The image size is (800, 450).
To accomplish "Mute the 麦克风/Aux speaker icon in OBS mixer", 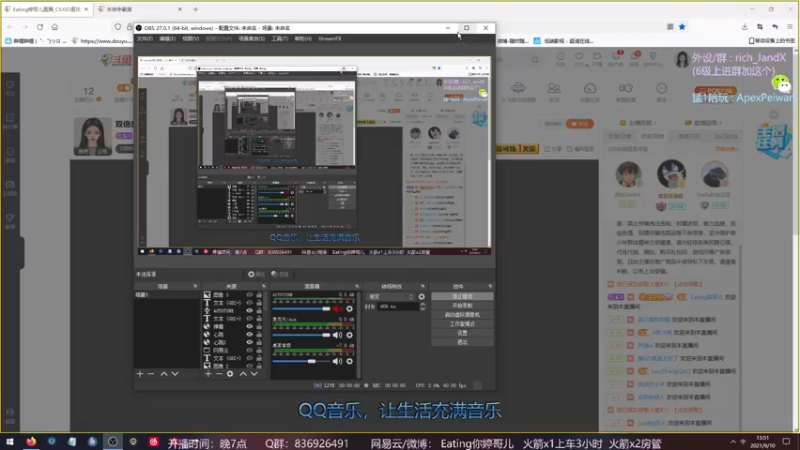I will (337, 335).
